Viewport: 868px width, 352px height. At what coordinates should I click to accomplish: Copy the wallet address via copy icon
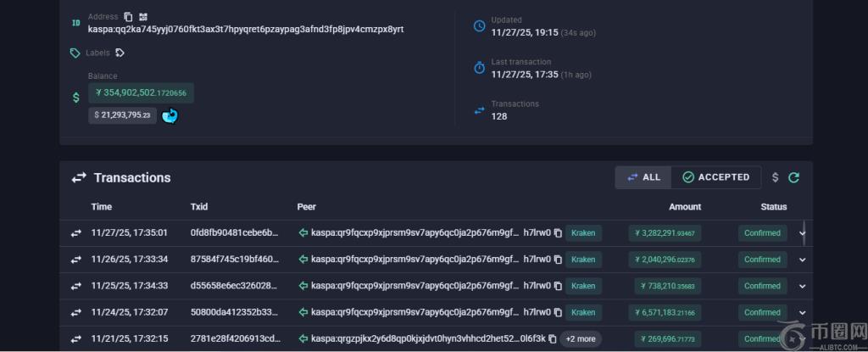coord(128,16)
